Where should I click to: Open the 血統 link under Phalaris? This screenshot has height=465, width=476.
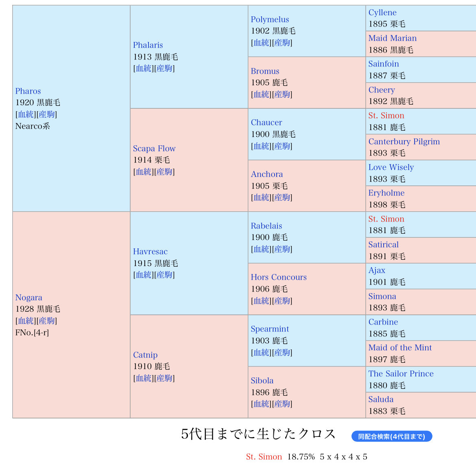coord(144,68)
